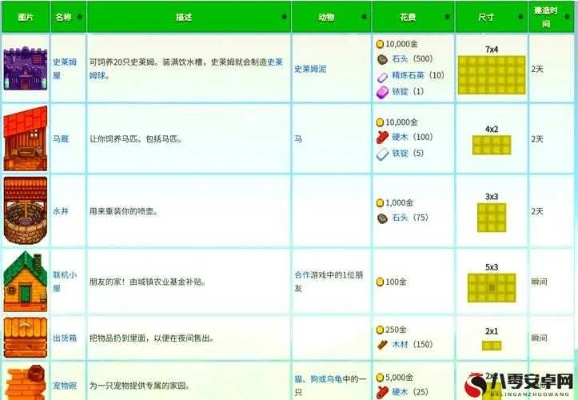Click the gold coin icon beside 250金
This screenshot has width=578, height=400.
380,330
